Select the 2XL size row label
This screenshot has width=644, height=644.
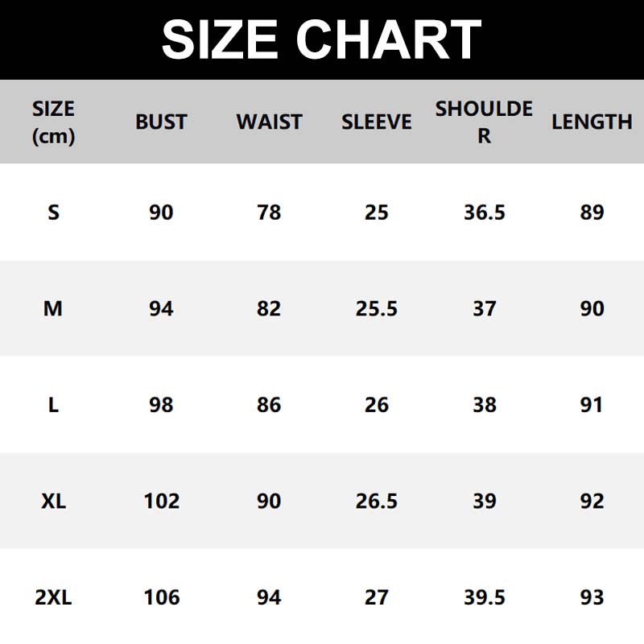(x=53, y=597)
